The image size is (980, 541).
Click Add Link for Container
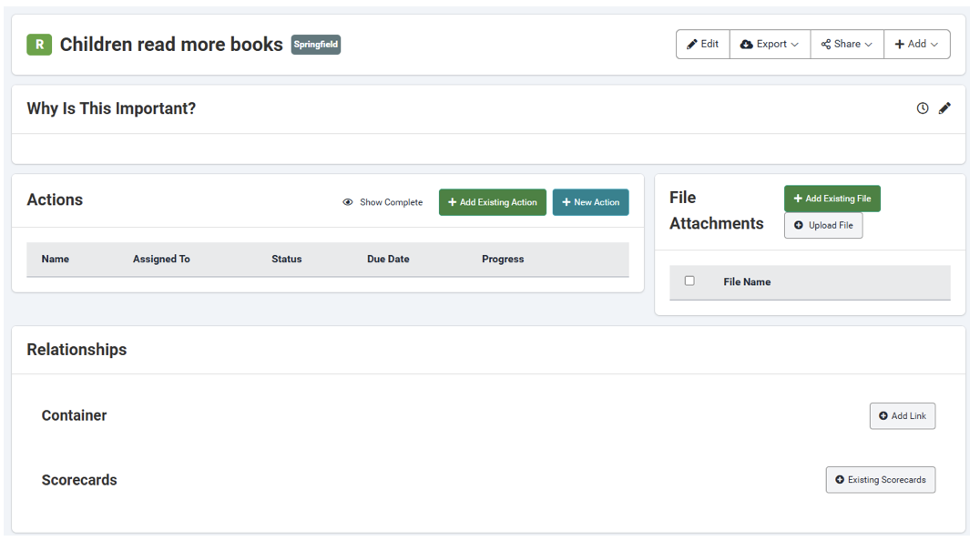click(x=902, y=416)
